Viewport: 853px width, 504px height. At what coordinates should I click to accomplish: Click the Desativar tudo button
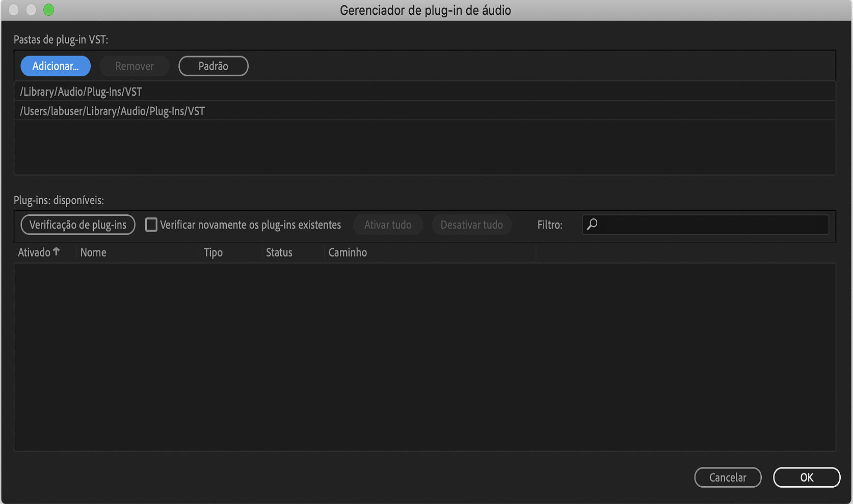tap(471, 225)
